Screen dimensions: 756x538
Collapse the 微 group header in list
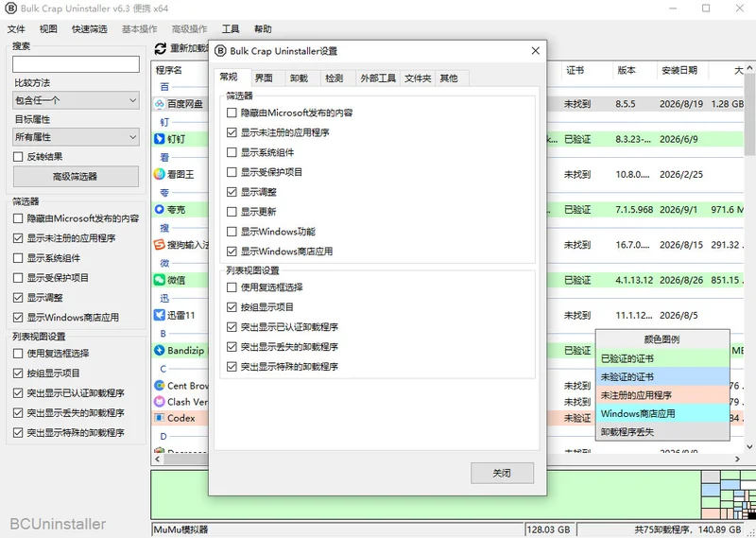point(164,263)
